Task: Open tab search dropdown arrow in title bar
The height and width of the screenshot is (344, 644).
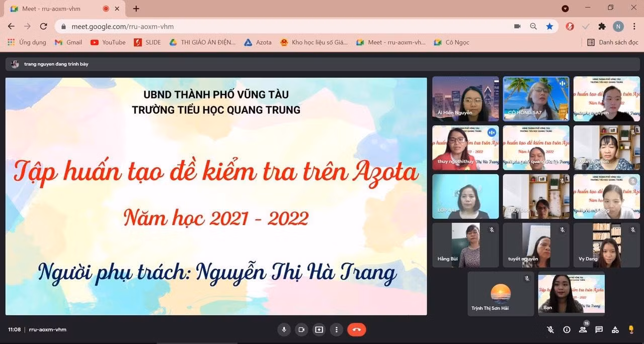Action: [x=565, y=9]
